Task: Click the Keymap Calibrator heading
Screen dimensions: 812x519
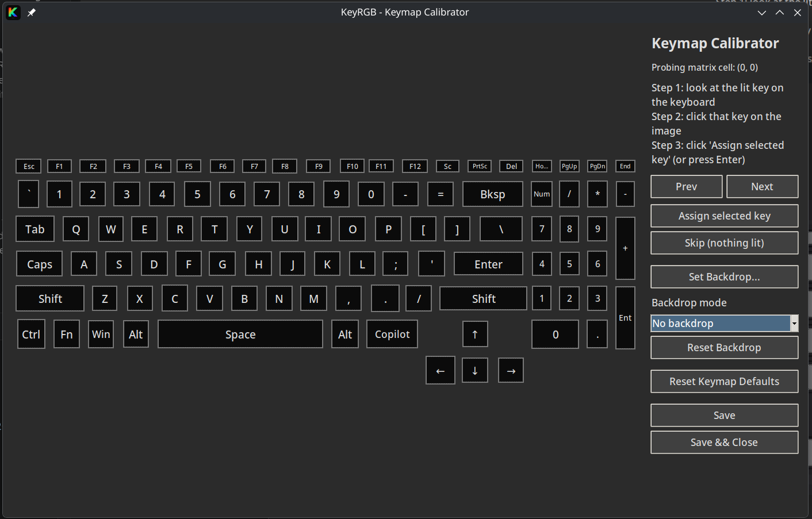Action: coord(715,44)
